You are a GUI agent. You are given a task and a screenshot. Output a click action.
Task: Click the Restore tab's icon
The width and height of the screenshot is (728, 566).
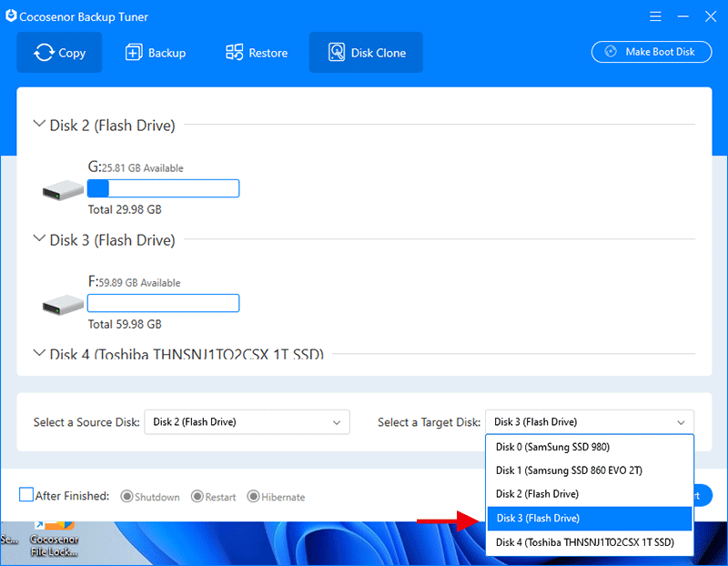pyautogui.click(x=235, y=53)
